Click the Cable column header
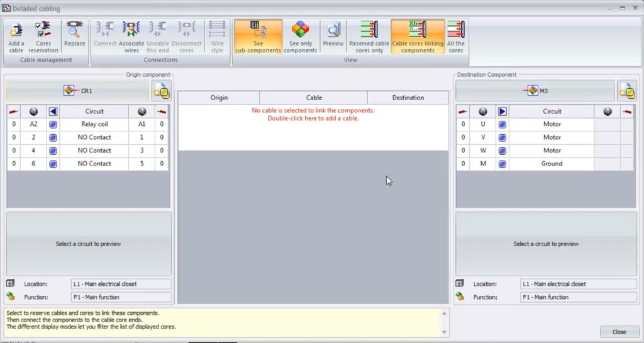Viewport: 644px width, 343px height. coord(314,98)
